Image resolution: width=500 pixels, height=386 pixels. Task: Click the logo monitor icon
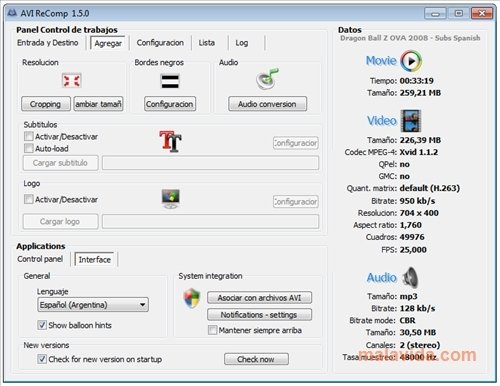click(x=171, y=199)
